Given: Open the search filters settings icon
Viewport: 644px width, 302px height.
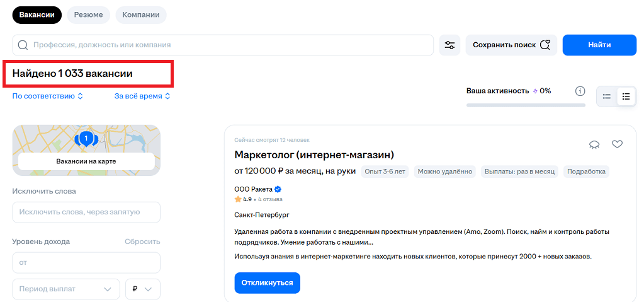Looking at the screenshot, I should 449,45.
